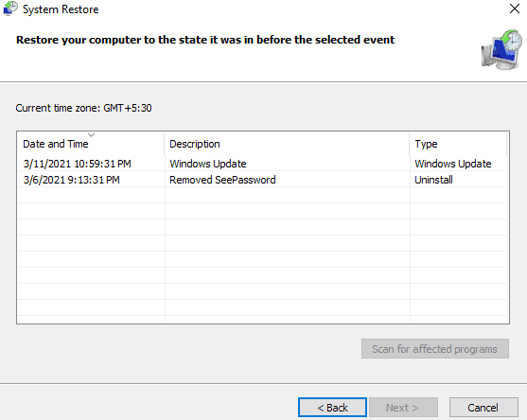Viewport: 527px width, 420px height.
Task: Click the Uninstall type cell
Action: click(x=433, y=180)
